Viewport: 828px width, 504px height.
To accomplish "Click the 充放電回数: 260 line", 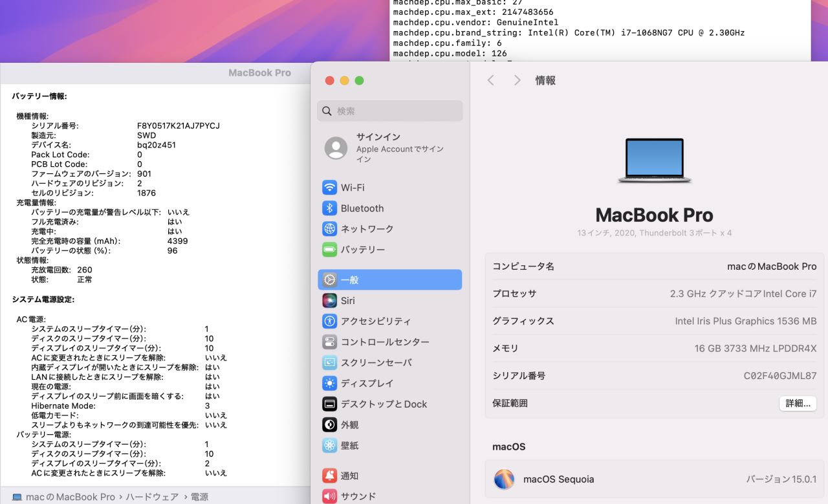I will tap(61, 270).
